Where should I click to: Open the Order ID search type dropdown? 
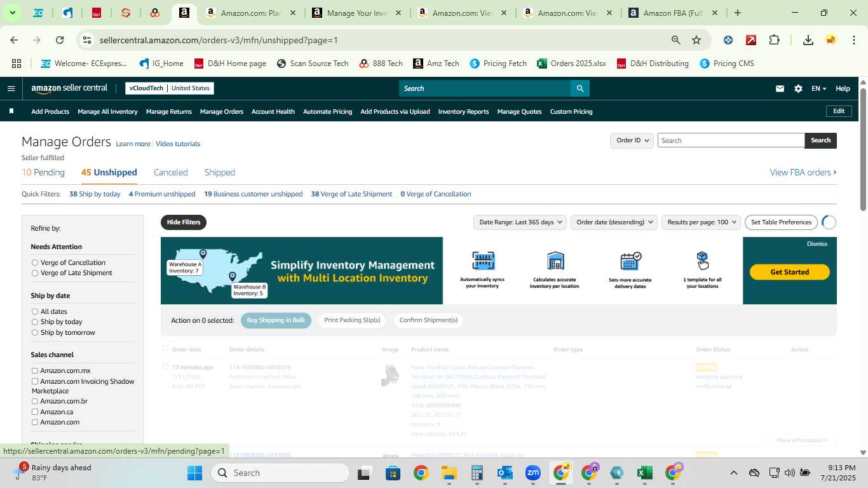pos(632,140)
